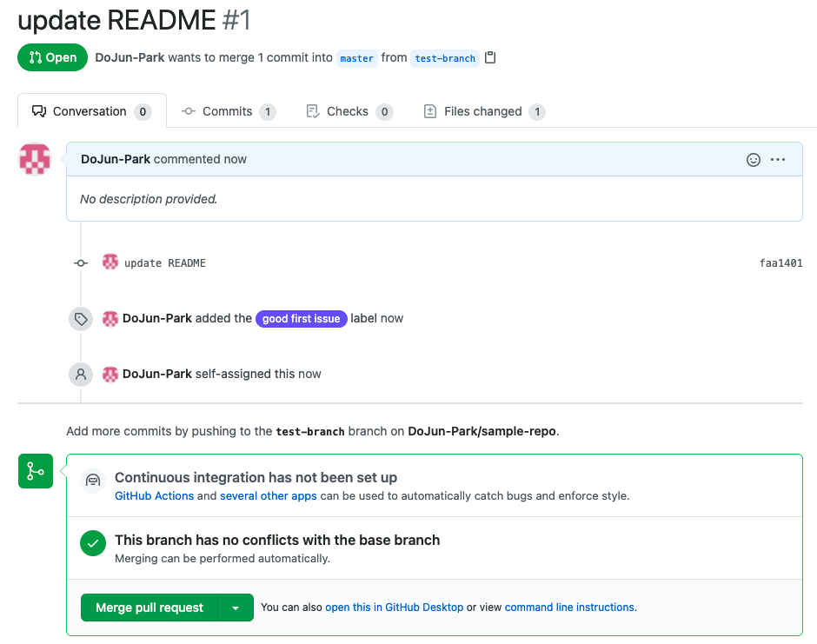Viewport: 817px width, 644px height.
Task: Switch to the Commits tab
Action: pos(228,111)
